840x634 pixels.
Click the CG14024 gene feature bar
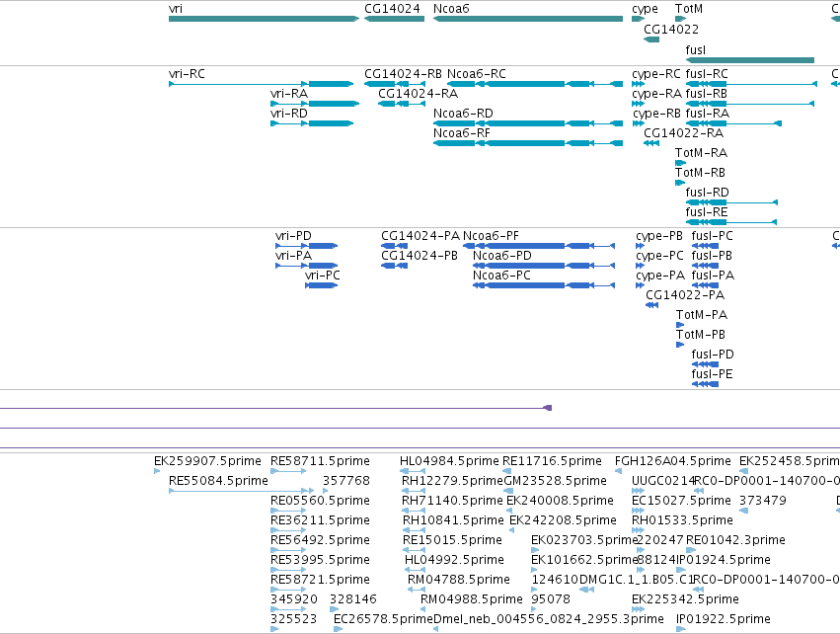pyautogui.click(x=394, y=19)
